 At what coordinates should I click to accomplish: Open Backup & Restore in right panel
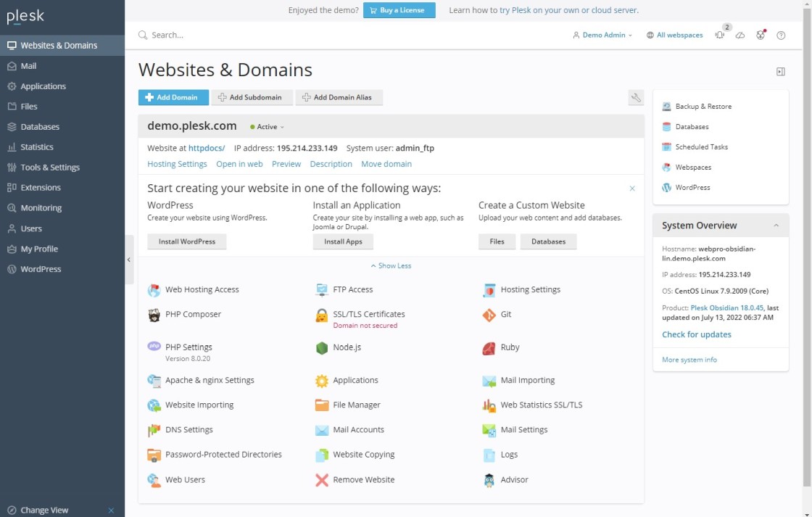click(x=697, y=106)
